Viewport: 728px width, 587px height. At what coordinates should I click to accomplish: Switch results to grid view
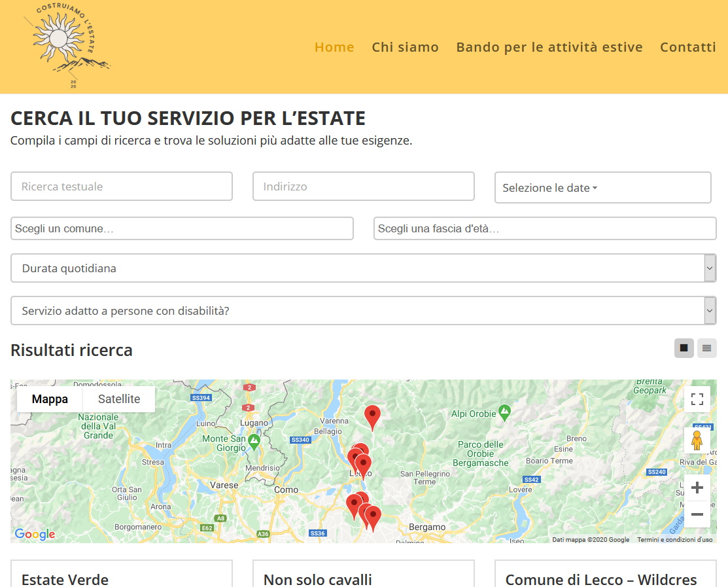point(684,348)
